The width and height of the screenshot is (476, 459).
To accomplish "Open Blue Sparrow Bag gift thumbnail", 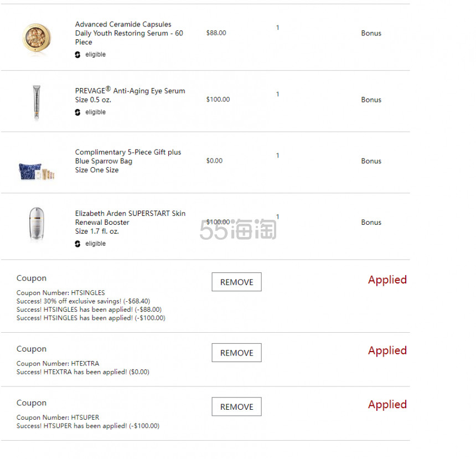I will point(37,171).
